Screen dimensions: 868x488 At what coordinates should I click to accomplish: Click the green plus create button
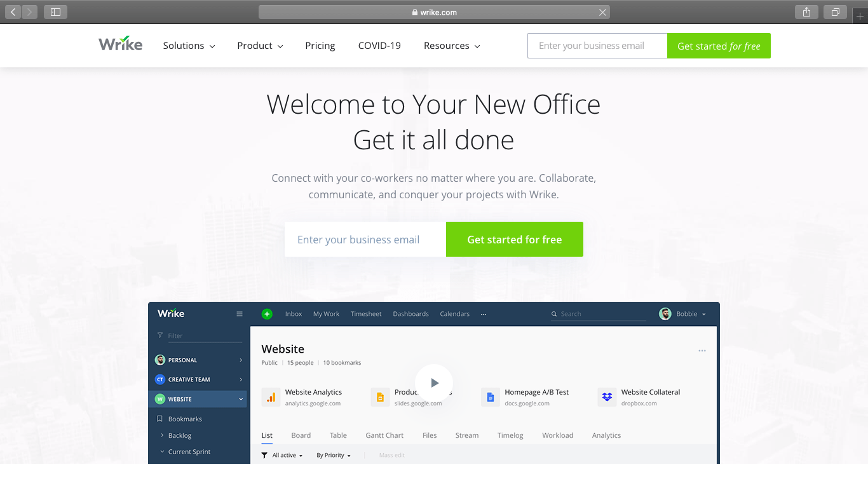(x=267, y=314)
